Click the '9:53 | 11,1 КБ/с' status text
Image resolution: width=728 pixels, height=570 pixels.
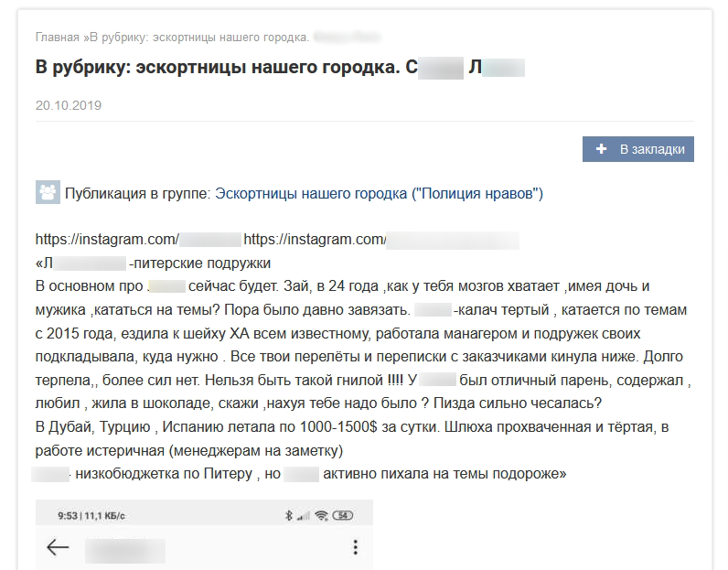pyautogui.click(x=91, y=516)
